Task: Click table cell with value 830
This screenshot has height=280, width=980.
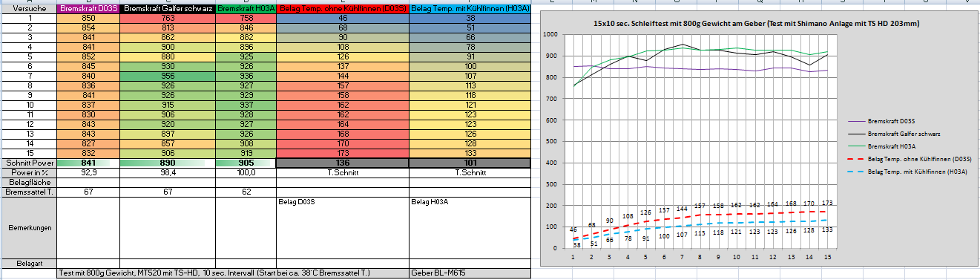Action: pos(88,114)
